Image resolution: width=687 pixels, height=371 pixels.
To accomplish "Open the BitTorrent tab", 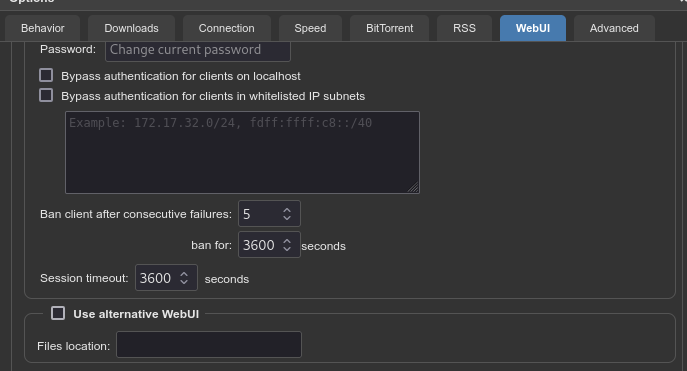I will coord(390,28).
